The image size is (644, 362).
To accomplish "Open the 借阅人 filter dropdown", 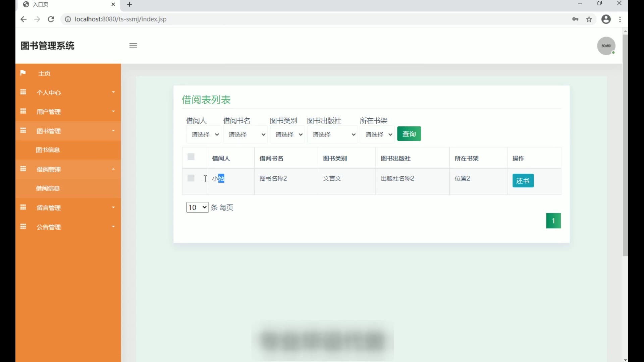I will (x=204, y=134).
